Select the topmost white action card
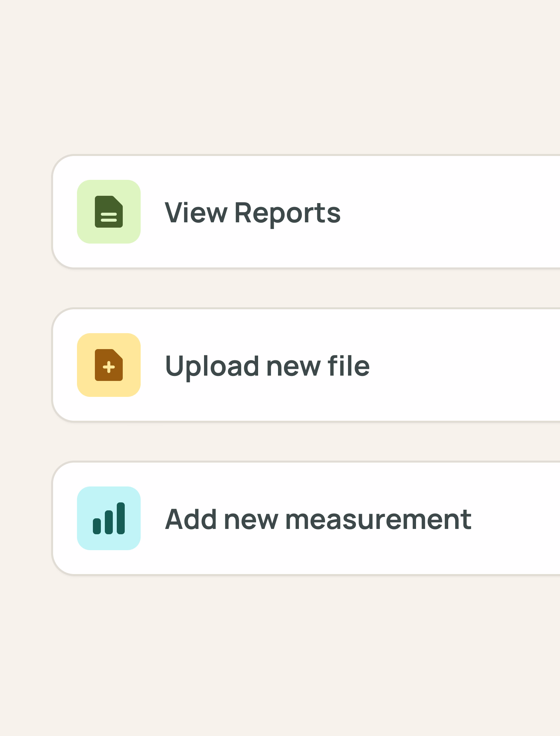 click(300, 212)
